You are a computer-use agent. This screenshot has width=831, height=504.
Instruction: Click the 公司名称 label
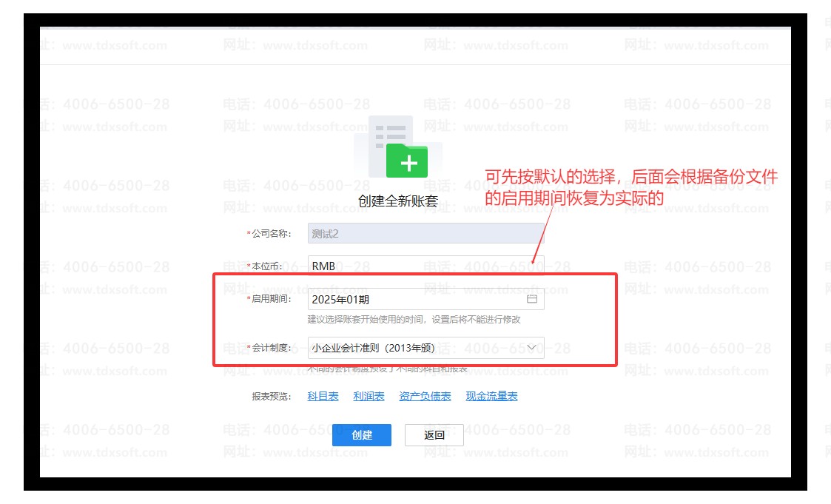(271, 233)
